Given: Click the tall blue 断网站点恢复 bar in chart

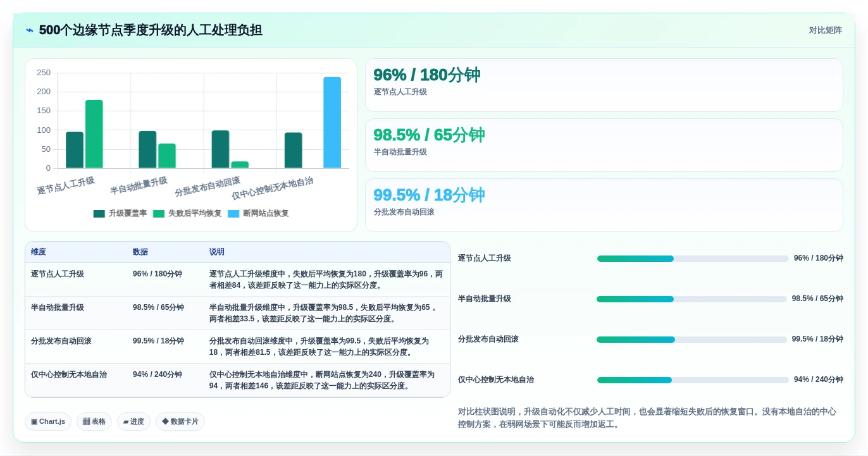Looking at the screenshot, I should click(332, 123).
